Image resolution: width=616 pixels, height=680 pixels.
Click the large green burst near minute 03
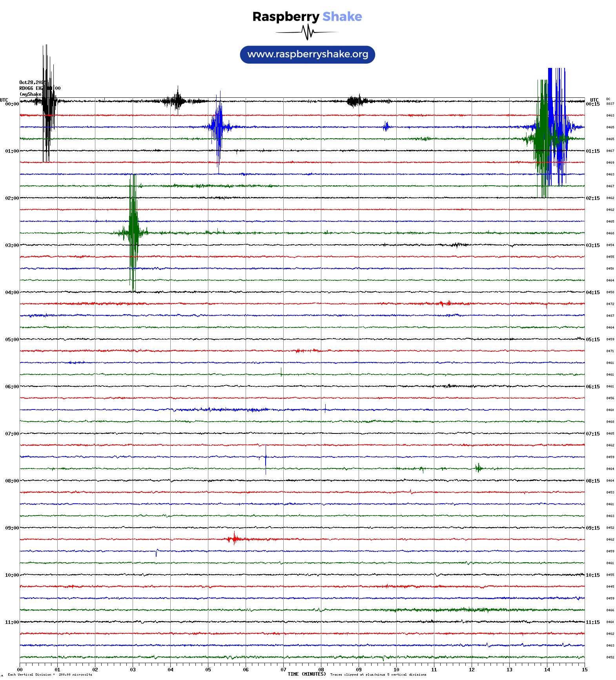(133, 232)
